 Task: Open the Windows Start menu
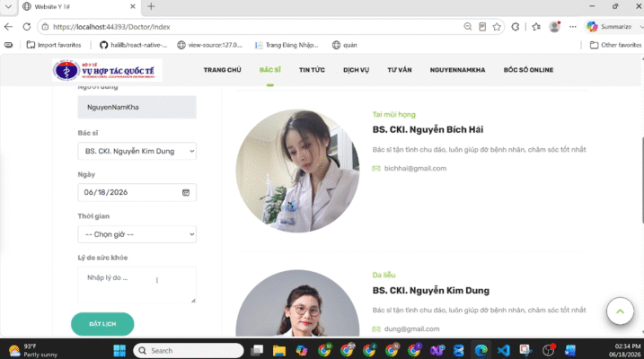[119, 350]
